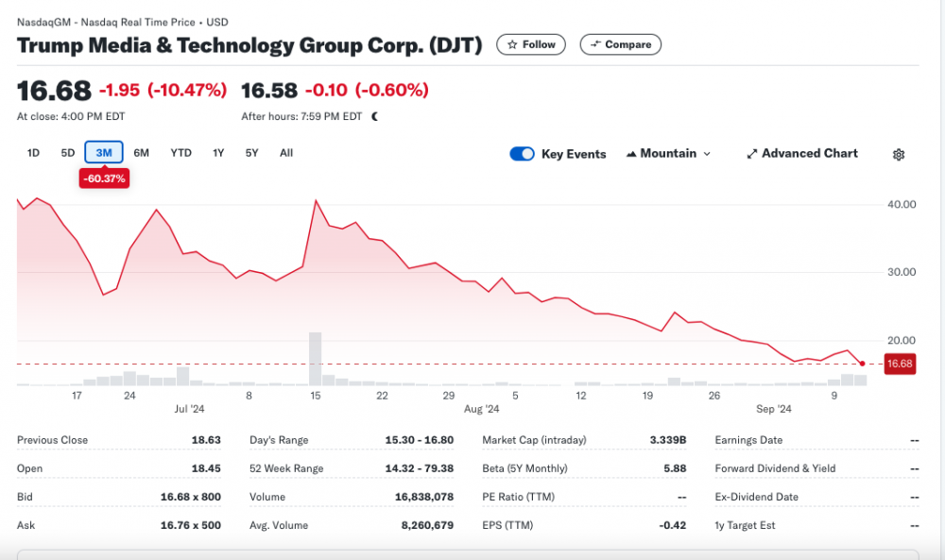Image resolution: width=945 pixels, height=560 pixels.
Task: Open the Advanced Chart view
Action: pos(801,154)
